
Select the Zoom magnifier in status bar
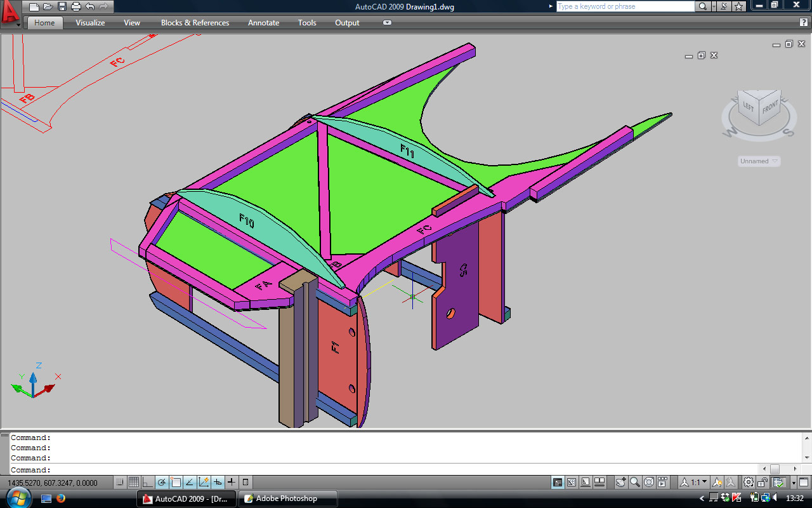click(x=635, y=483)
